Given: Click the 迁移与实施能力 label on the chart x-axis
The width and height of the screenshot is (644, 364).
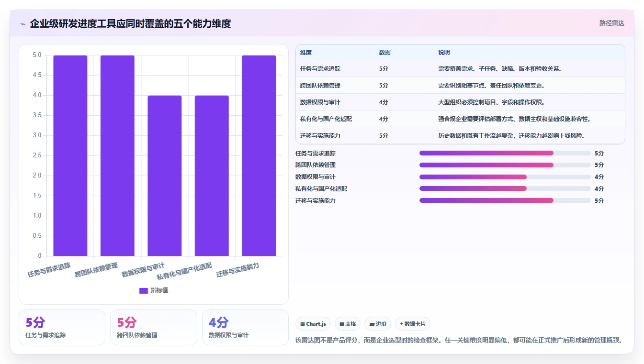Looking at the screenshot, I should (x=237, y=270).
